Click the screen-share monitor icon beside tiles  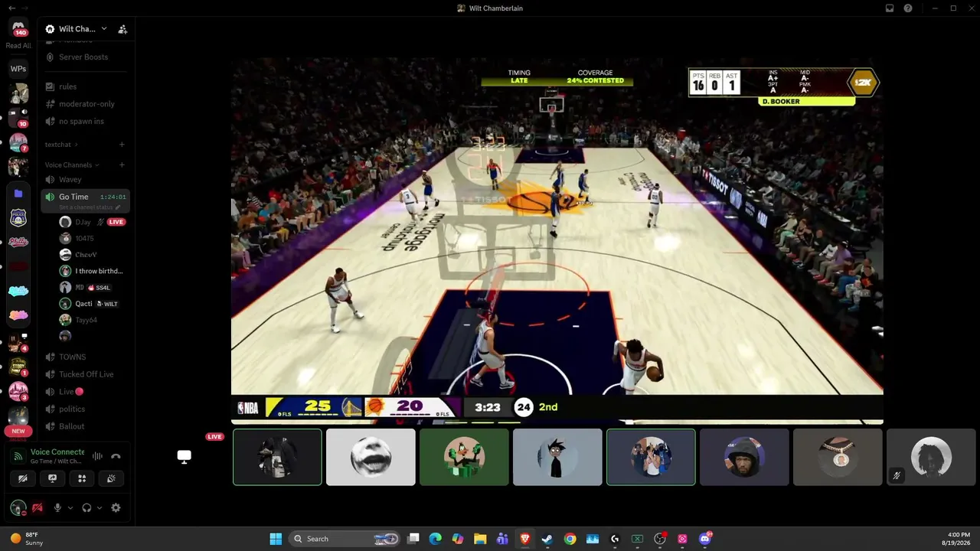point(184,457)
